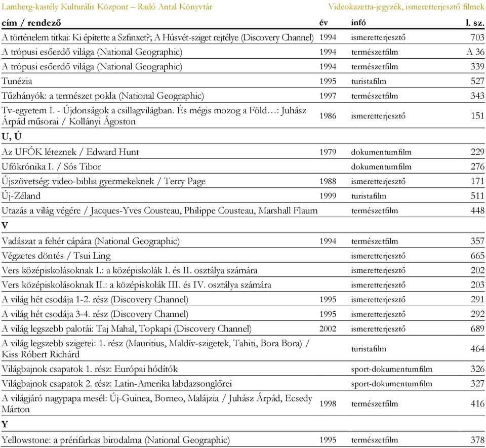Click the inventory number 378
Screen dimensions: 486x448
(x=477, y=440)
